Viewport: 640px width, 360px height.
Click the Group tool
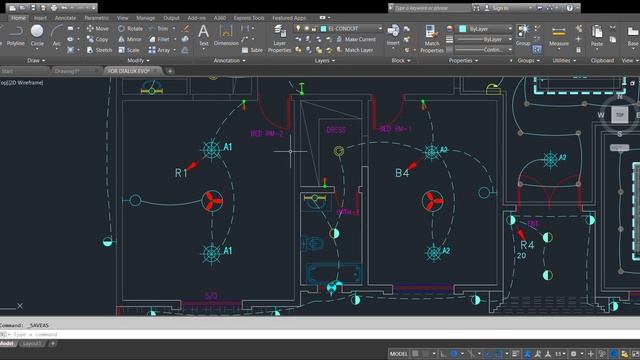coord(523,35)
